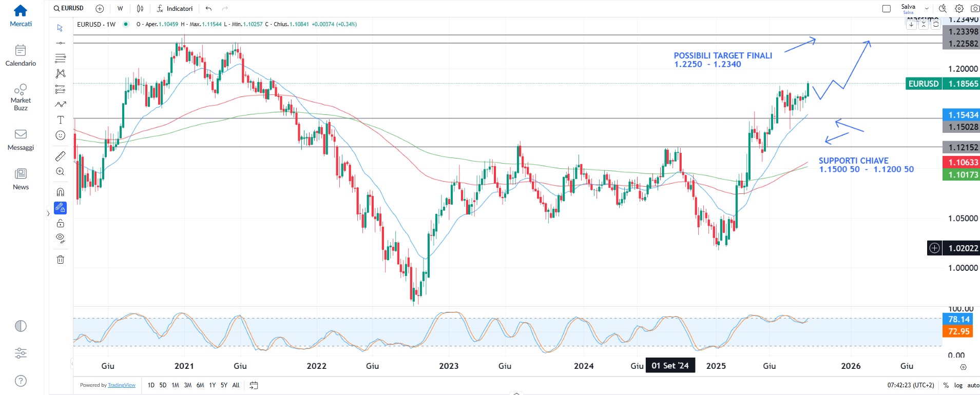This screenshot has height=395, width=980.
Task: Toggle the light/dark theme switch
Action: coord(21,326)
